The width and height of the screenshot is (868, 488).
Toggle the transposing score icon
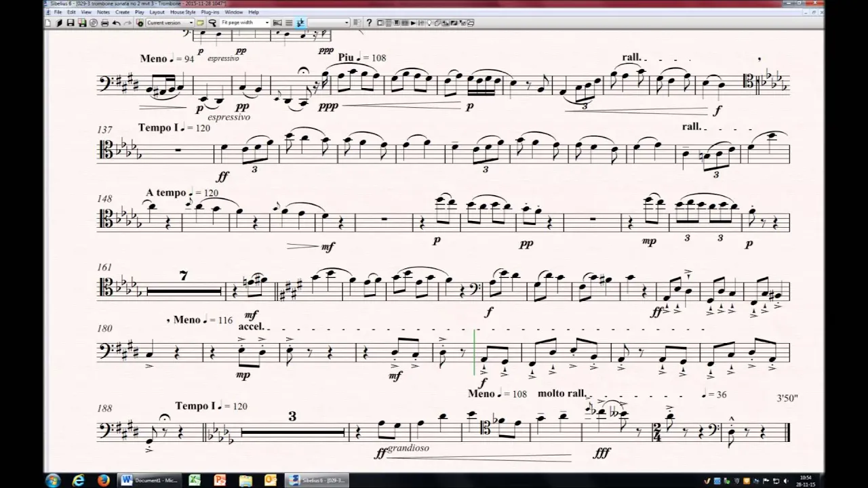[x=300, y=22]
